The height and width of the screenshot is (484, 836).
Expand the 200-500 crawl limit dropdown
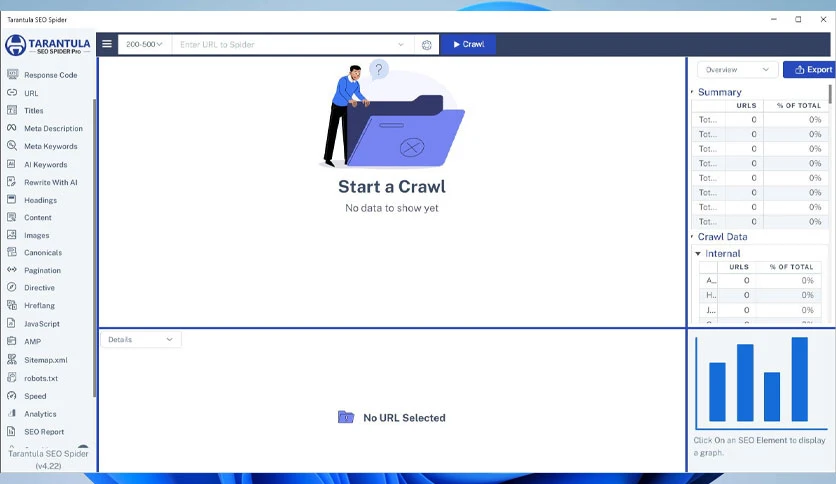(144, 44)
